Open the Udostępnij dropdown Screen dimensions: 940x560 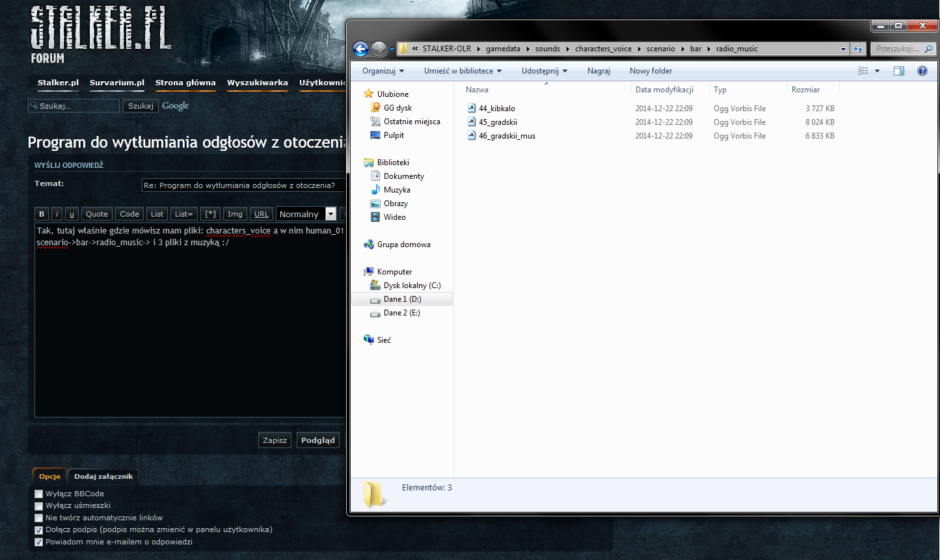[544, 71]
